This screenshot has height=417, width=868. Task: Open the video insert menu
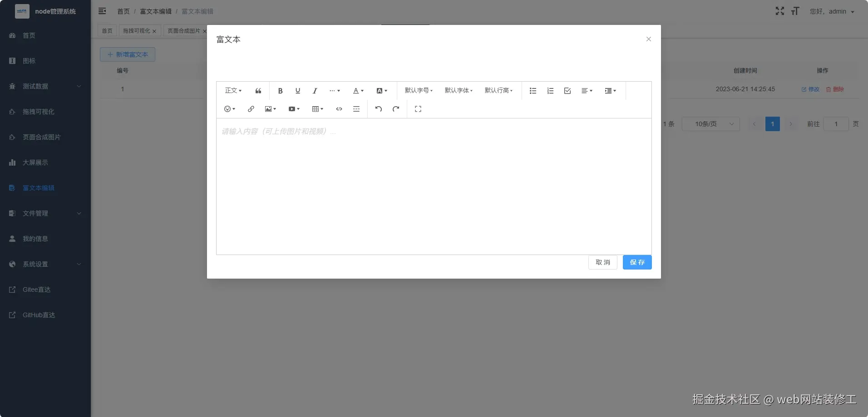tap(294, 109)
